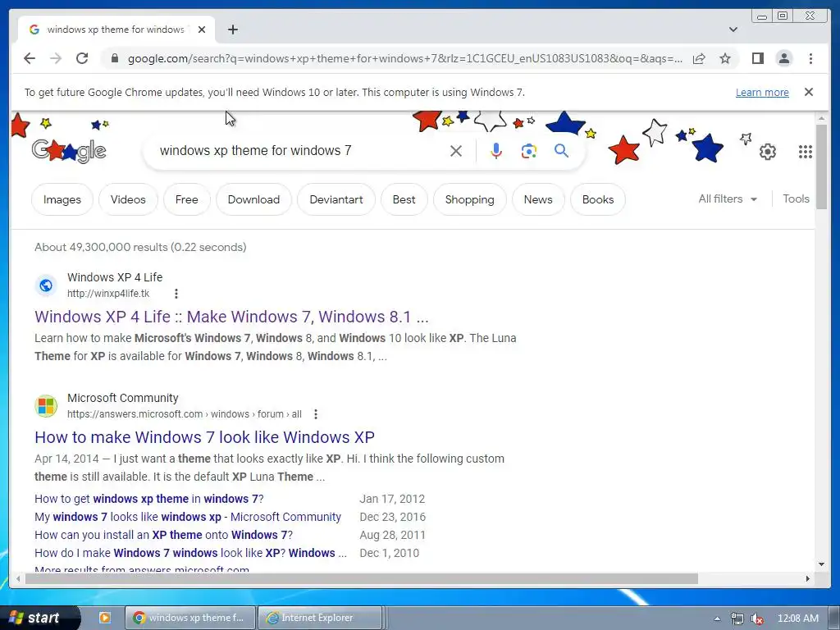Click the muted volume tray icon
The width and height of the screenshot is (840, 630).
[x=757, y=619]
